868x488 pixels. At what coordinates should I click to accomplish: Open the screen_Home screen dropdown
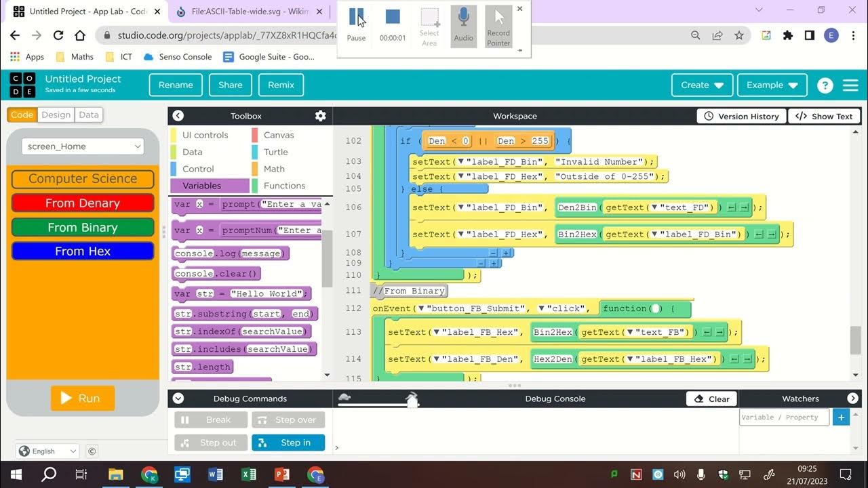pyautogui.click(x=83, y=146)
